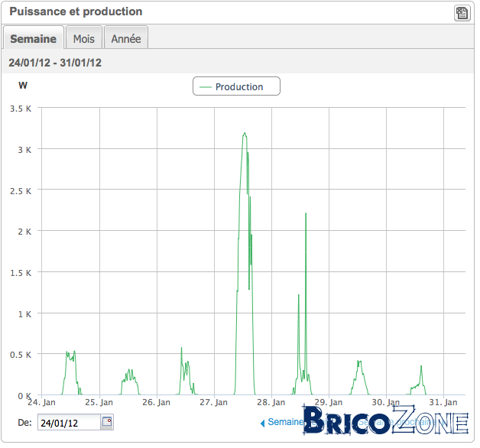The width and height of the screenshot is (480, 448).
Task: Switch to the Année tab
Action: [126, 39]
